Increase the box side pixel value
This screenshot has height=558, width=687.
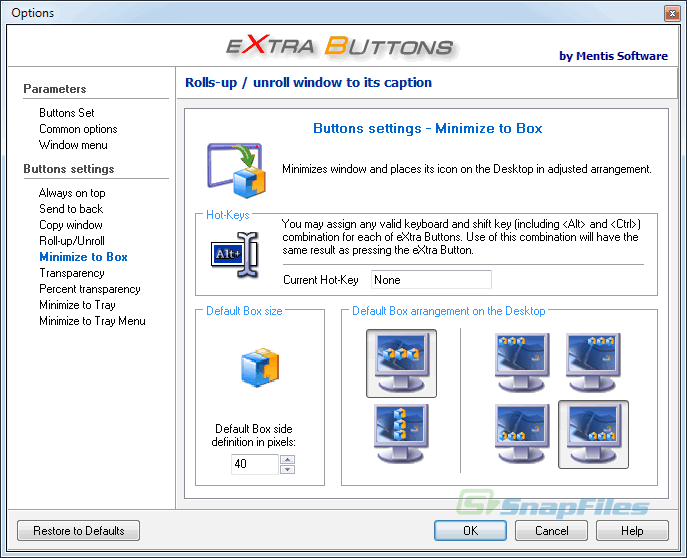[x=287, y=459]
